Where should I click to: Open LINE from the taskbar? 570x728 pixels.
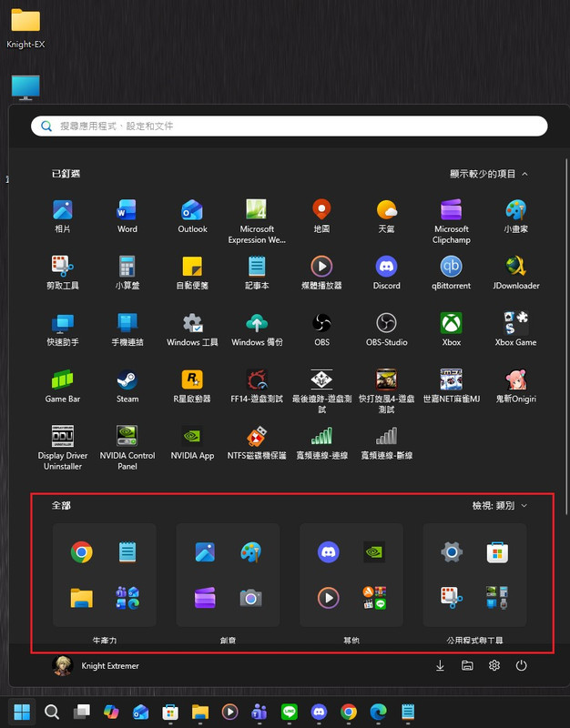pos(290,712)
